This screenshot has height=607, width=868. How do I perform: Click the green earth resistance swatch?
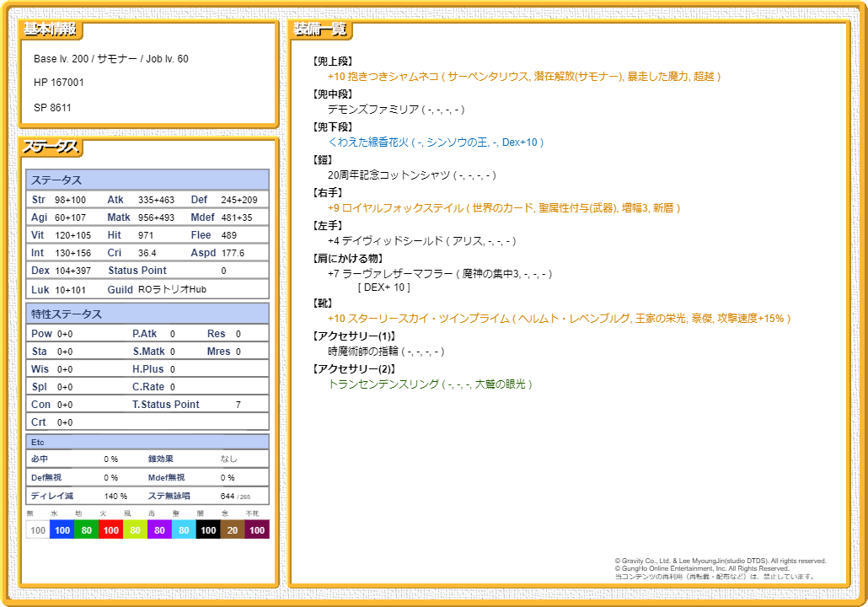click(86, 530)
